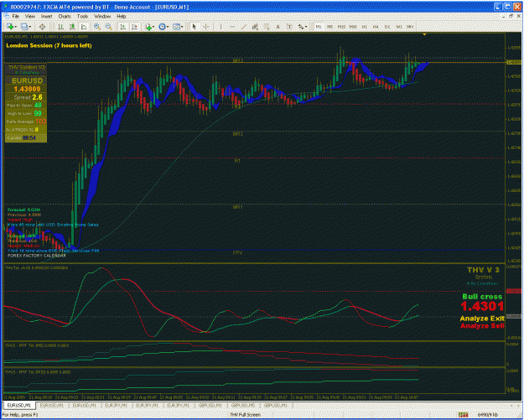This screenshot has height=420, width=524.
Task: Click the red Analyze Sell text
Action: [482, 325]
